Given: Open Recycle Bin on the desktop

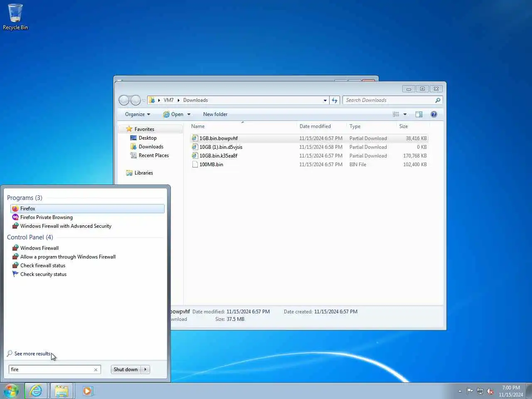Looking at the screenshot, I should pos(15,17).
